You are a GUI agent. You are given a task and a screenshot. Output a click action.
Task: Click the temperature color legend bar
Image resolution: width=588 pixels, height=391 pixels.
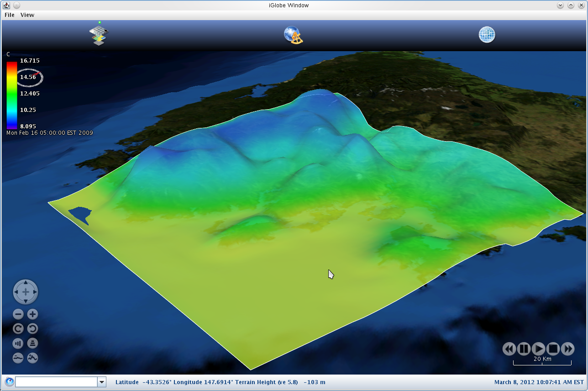coord(11,95)
